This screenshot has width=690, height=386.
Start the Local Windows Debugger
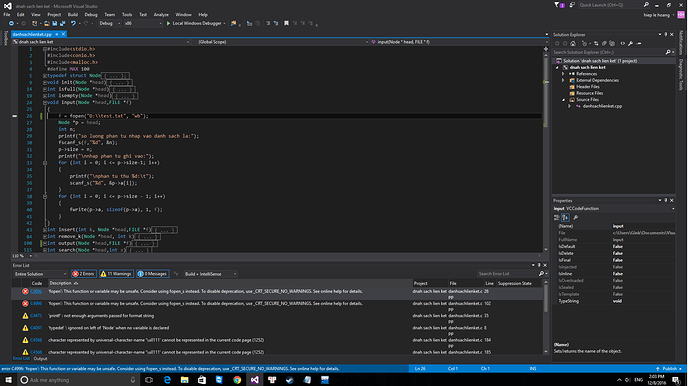pos(196,23)
